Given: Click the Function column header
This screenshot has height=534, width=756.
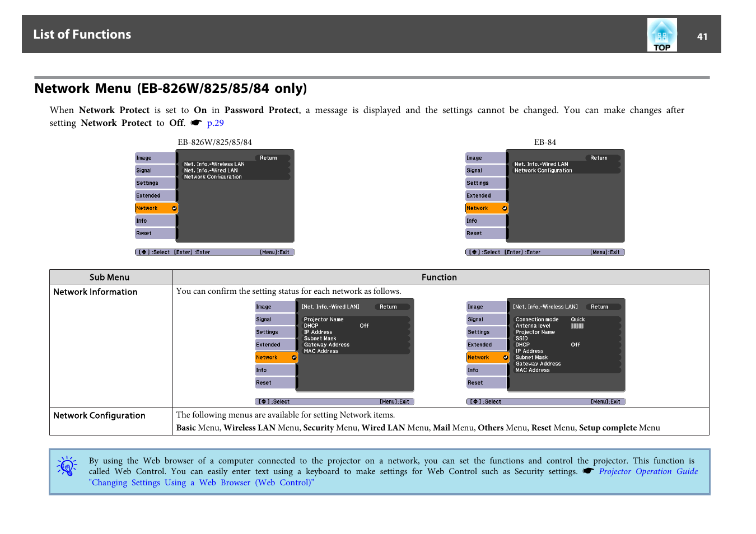Looking at the screenshot, I should 440,277.
